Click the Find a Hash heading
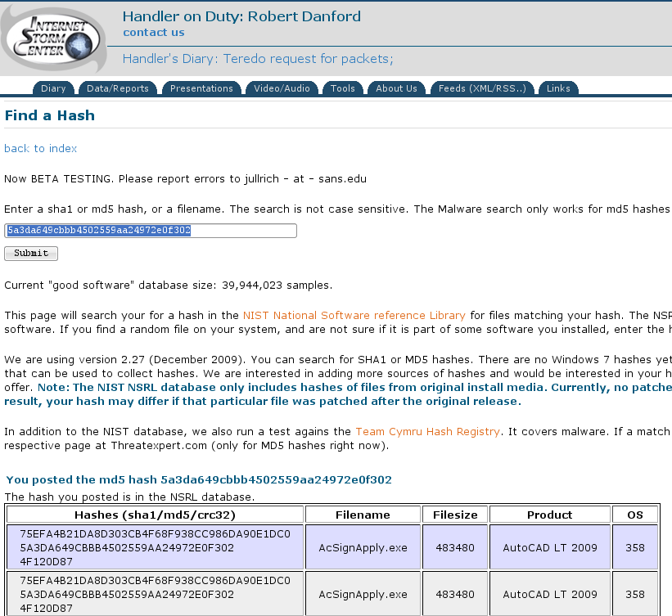672x616 pixels. click(49, 115)
